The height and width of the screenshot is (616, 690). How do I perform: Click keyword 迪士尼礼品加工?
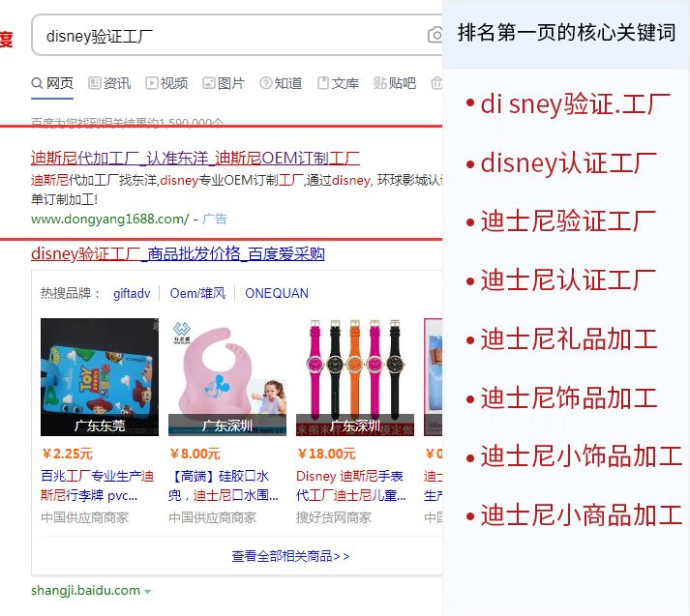[569, 339]
